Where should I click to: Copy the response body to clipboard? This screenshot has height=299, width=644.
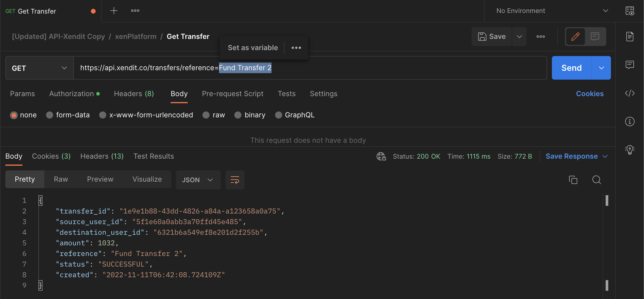573,180
